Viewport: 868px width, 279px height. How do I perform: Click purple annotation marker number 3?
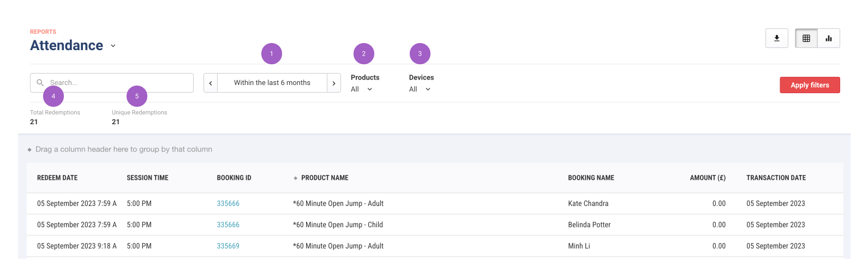[420, 54]
